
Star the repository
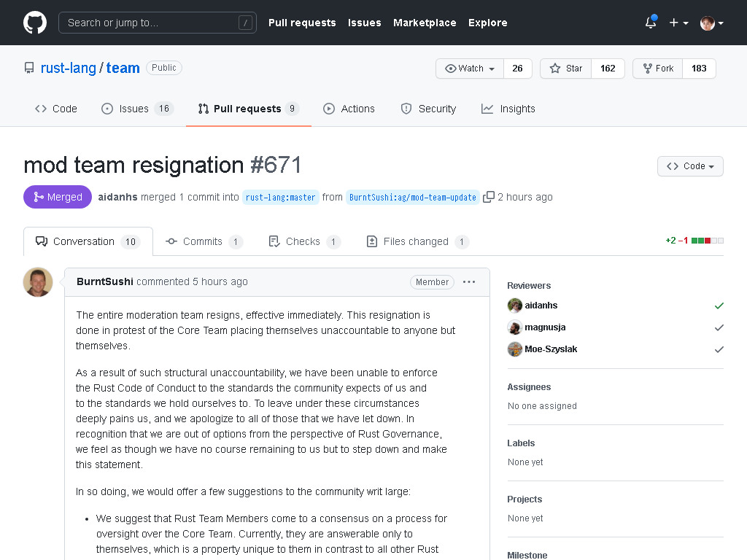(566, 69)
